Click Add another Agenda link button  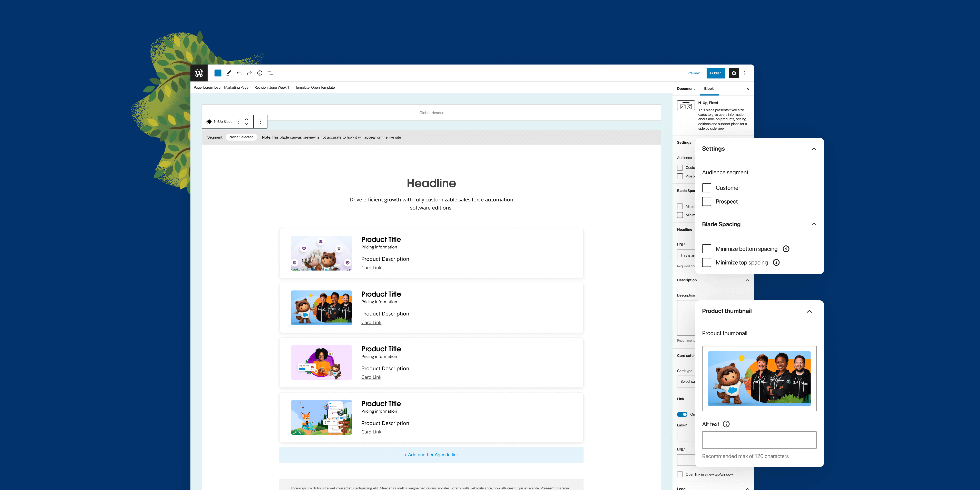(431, 455)
